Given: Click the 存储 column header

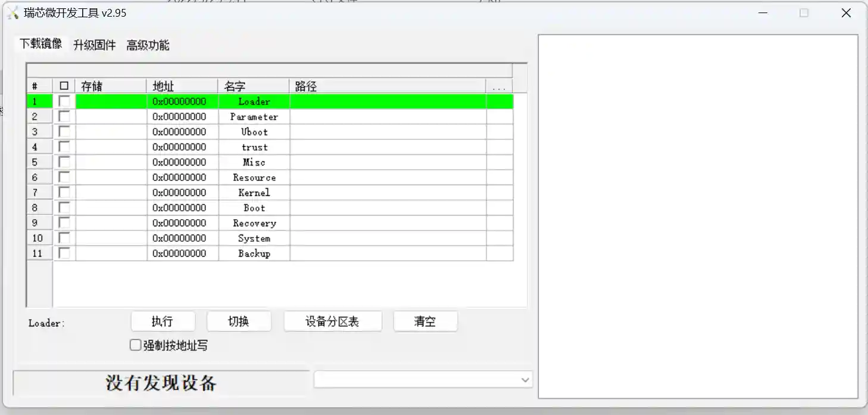Looking at the screenshot, I should coord(111,86).
